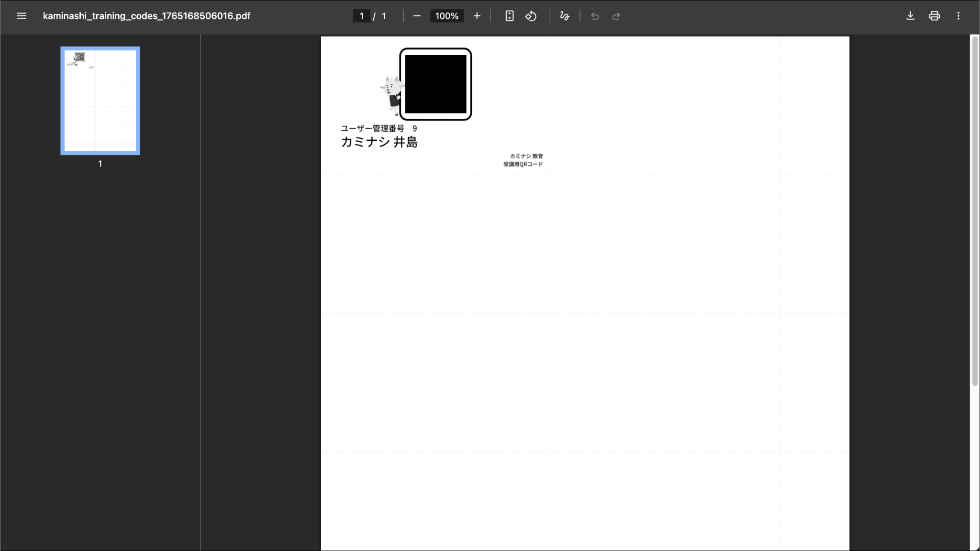Select the page 1 thumbnail
Image resolution: width=980 pixels, height=551 pixels.
point(100,101)
